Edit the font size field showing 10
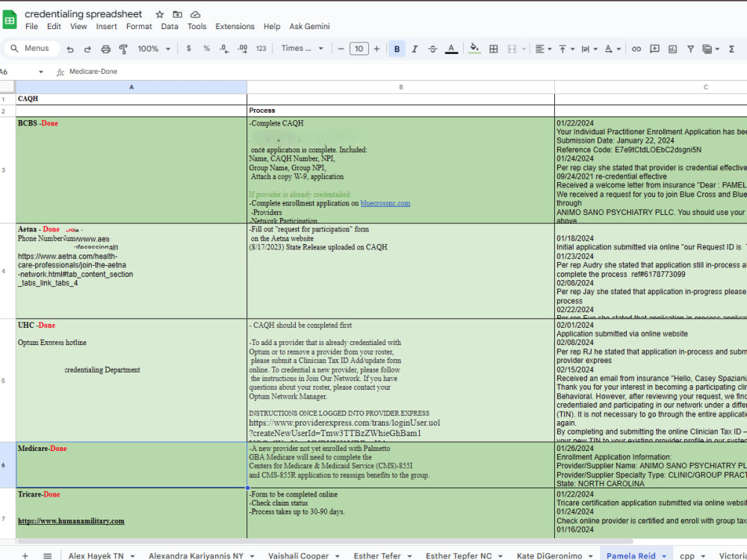 tap(359, 49)
